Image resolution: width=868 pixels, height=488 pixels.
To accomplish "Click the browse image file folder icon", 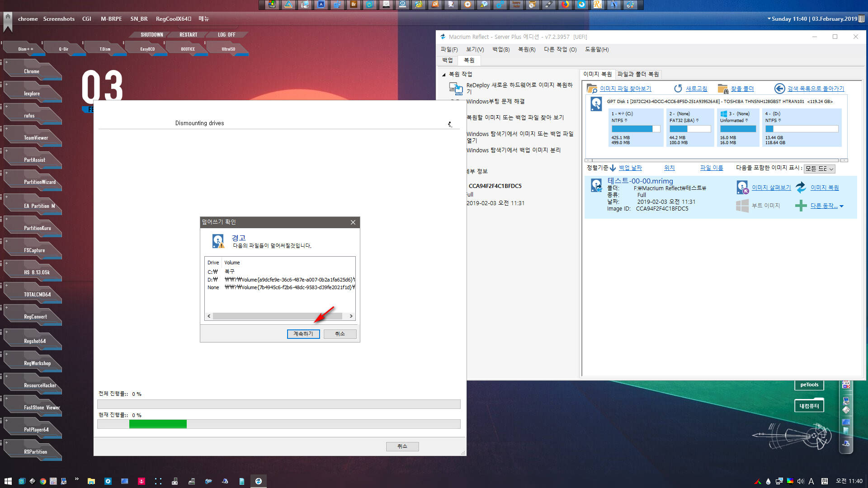I will pyautogui.click(x=592, y=89).
